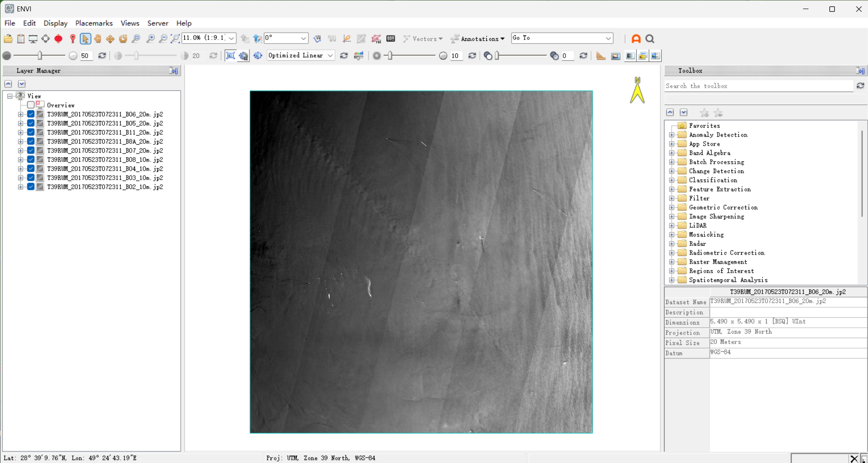Open the Data Manager clipboard icon
The height and width of the screenshot is (463, 868).
[x=21, y=39]
